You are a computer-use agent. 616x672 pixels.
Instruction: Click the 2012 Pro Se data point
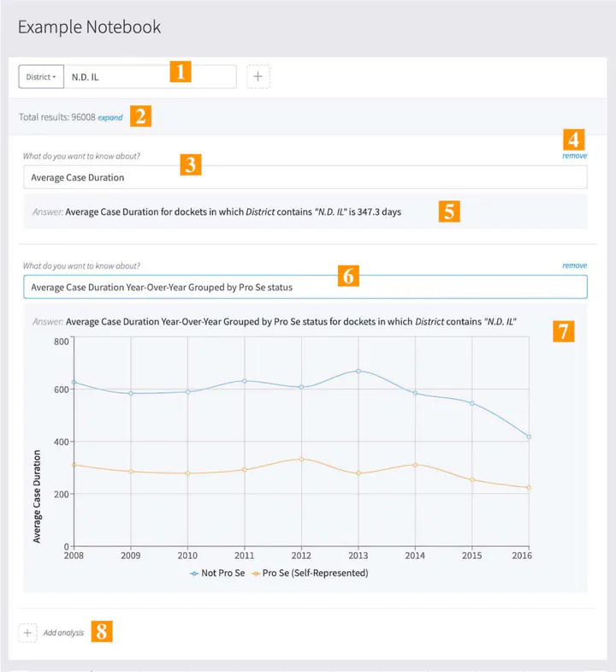(x=301, y=459)
